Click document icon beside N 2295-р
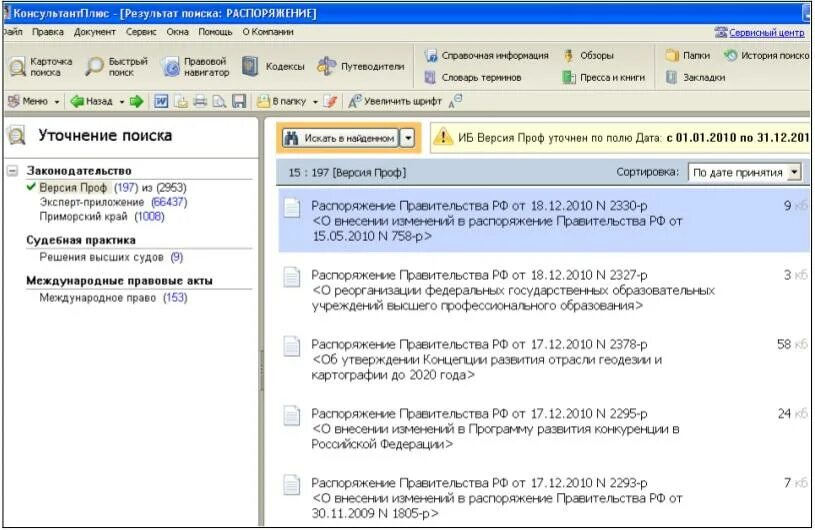 [x=292, y=416]
